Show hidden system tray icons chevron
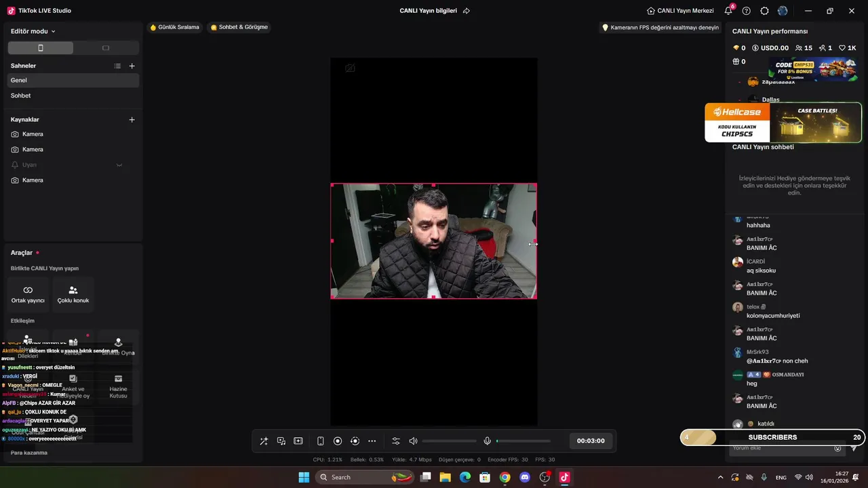The height and width of the screenshot is (488, 868). click(x=720, y=477)
